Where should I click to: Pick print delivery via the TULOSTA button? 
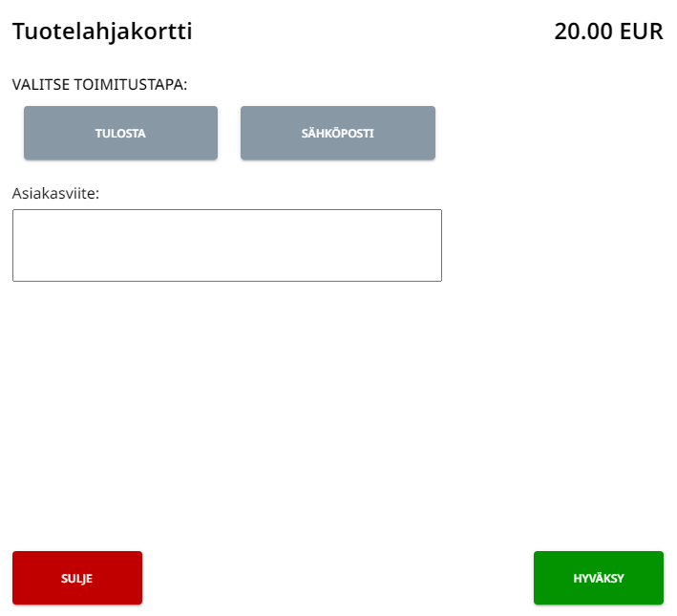click(x=120, y=133)
